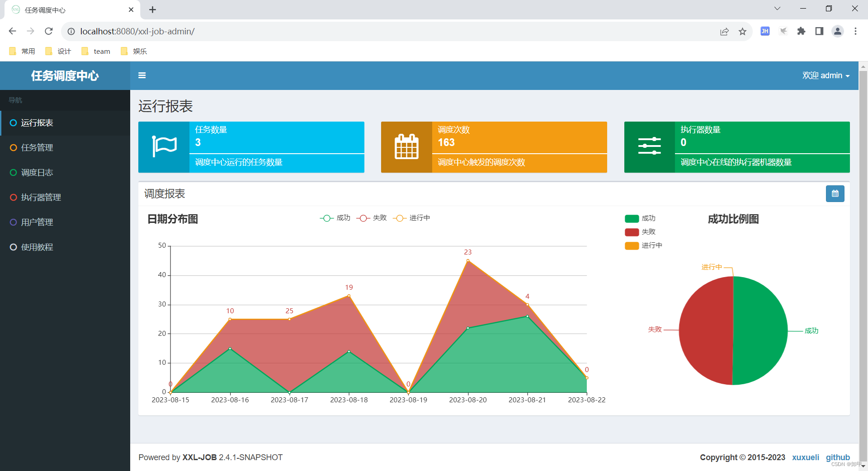Image resolution: width=868 pixels, height=471 pixels.
Task: Click the white circle icon beside 使用教程
Action: pyautogui.click(x=13, y=247)
